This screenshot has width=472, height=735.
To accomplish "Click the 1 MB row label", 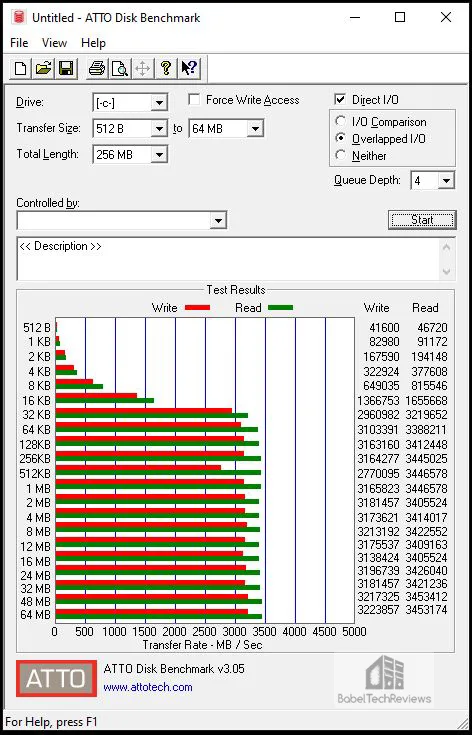I will pos(37,488).
